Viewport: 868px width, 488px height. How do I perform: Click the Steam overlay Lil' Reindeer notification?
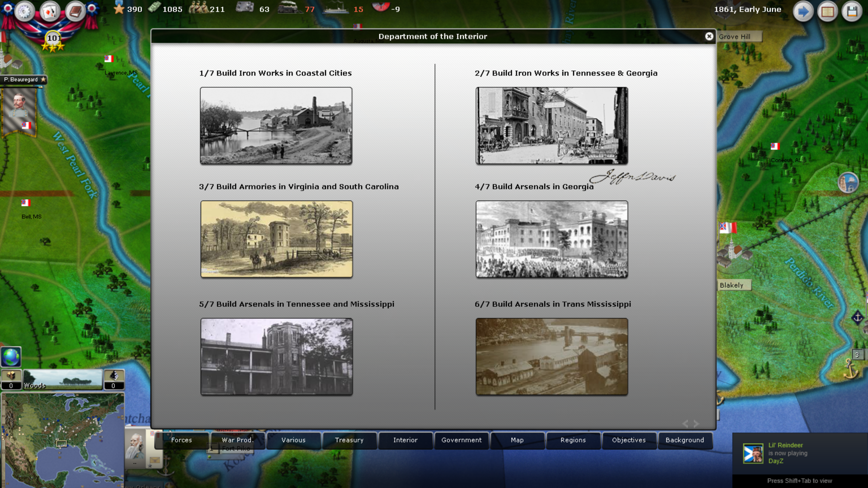[x=800, y=453]
